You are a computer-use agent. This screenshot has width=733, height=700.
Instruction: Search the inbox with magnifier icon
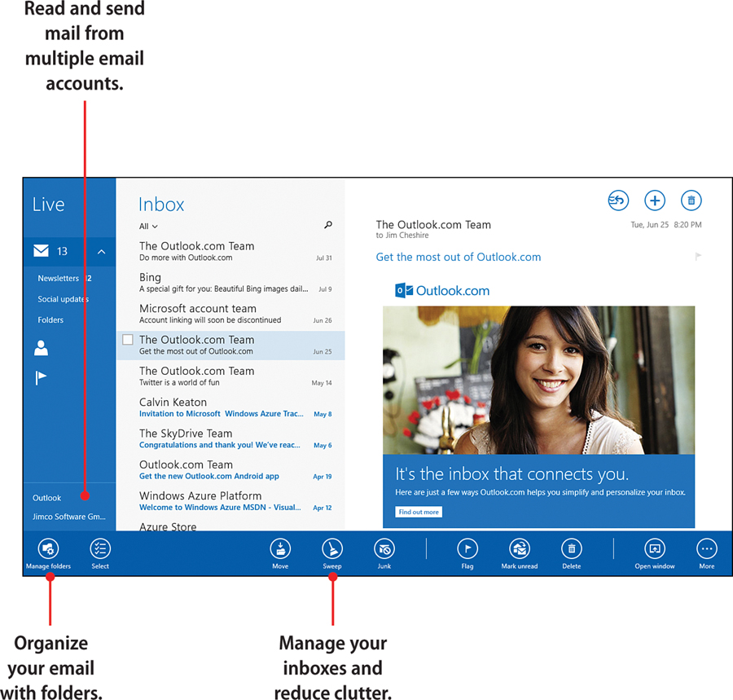(x=328, y=225)
